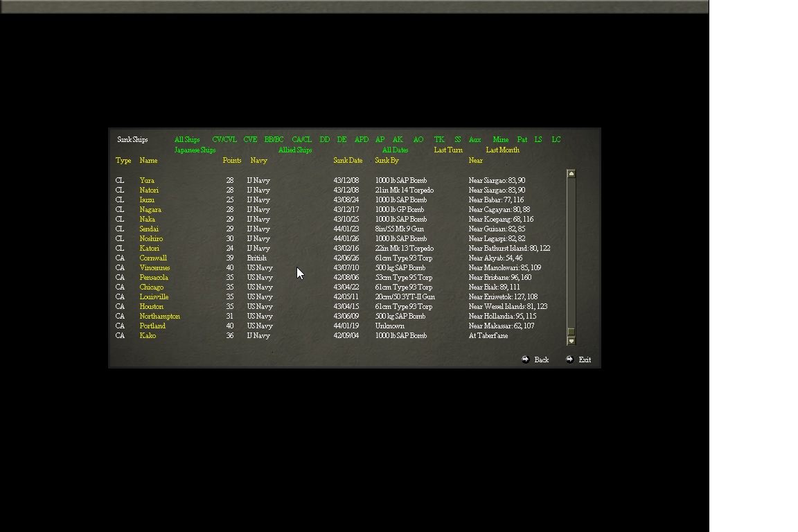Sort by the Name column header
Viewport: 798px width, 532px height.
[149, 161]
